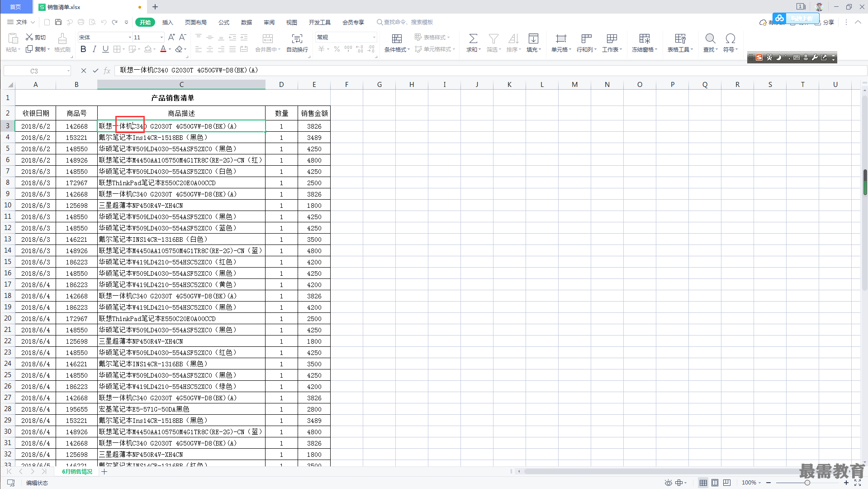Click the Cells (单元格) icon
This screenshot has height=489, width=868.
[x=561, y=38]
